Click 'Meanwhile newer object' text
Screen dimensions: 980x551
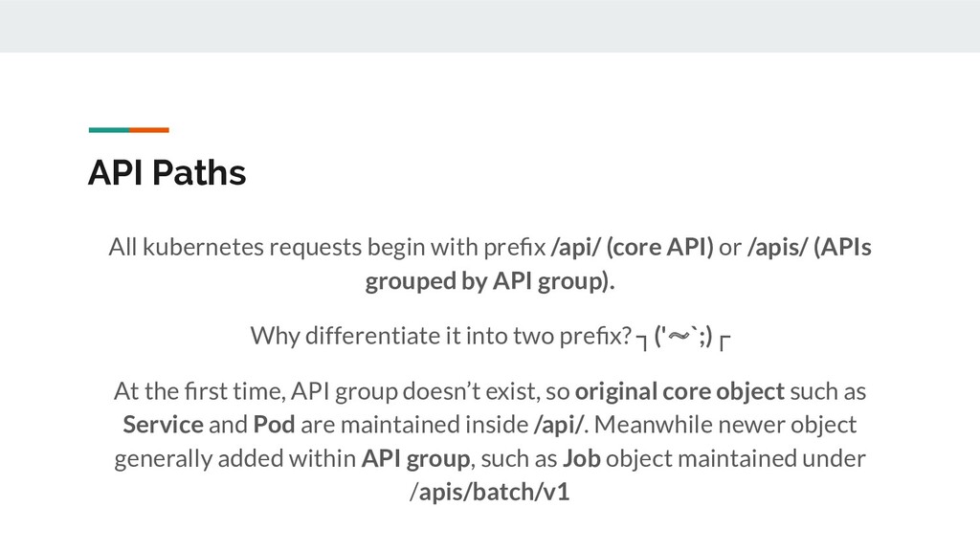tap(725, 425)
